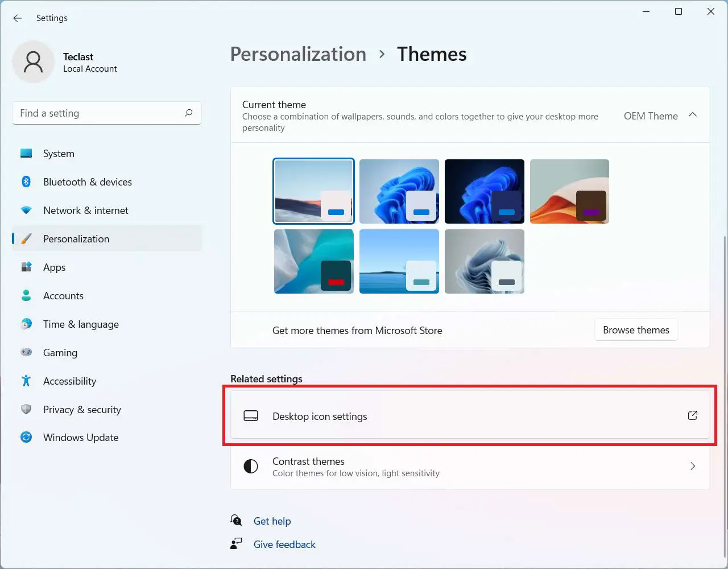Choose the orange sunrise theme with purple accent
The image size is (728, 569).
pyautogui.click(x=569, y=191)
